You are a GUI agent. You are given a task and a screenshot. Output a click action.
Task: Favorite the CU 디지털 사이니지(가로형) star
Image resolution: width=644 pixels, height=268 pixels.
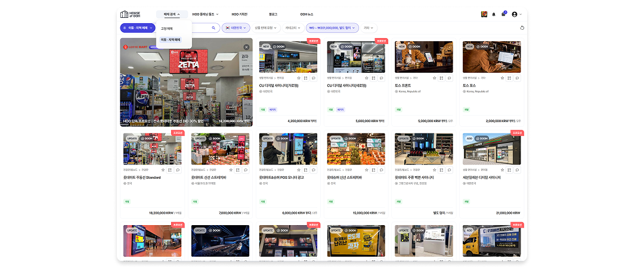[299, 77]
